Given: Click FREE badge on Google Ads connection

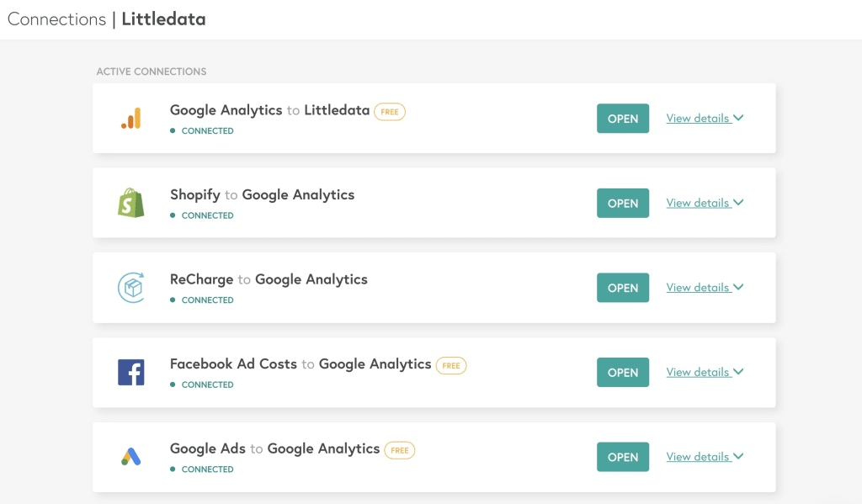Looking at the screenshot, I should pyautogui.click(x=400, y=450).
